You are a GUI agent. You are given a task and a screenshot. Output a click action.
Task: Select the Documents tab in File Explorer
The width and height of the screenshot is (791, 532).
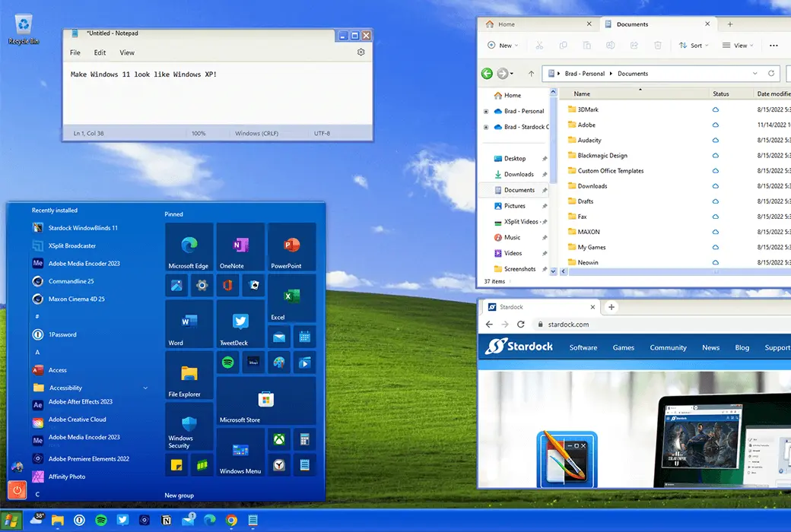click(x=657, y=24)
